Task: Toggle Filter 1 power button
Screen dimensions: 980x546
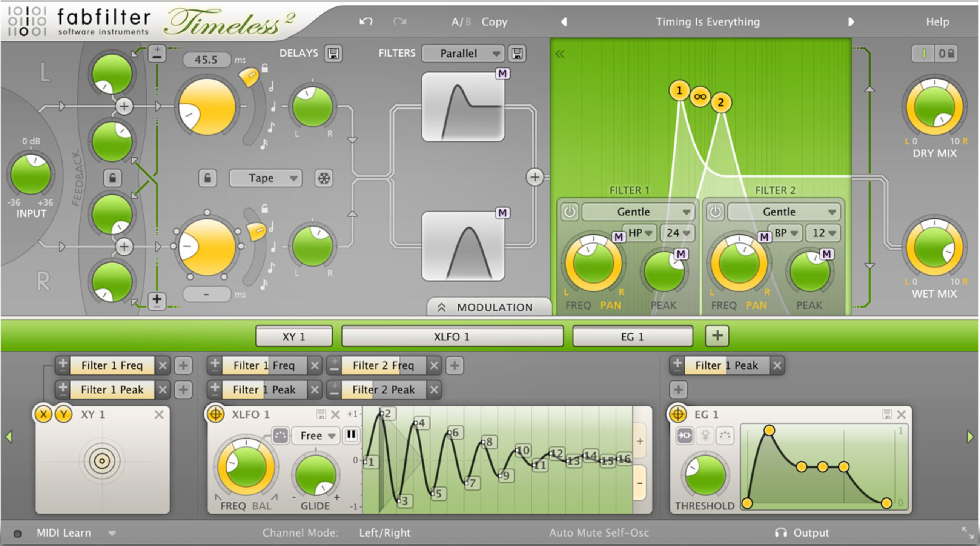Action: coord(569,212)
